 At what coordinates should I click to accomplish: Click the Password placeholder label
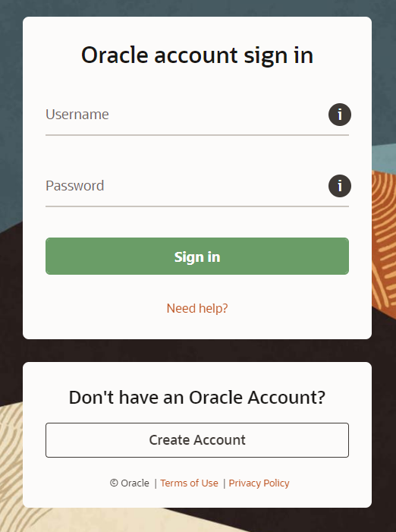75,186
